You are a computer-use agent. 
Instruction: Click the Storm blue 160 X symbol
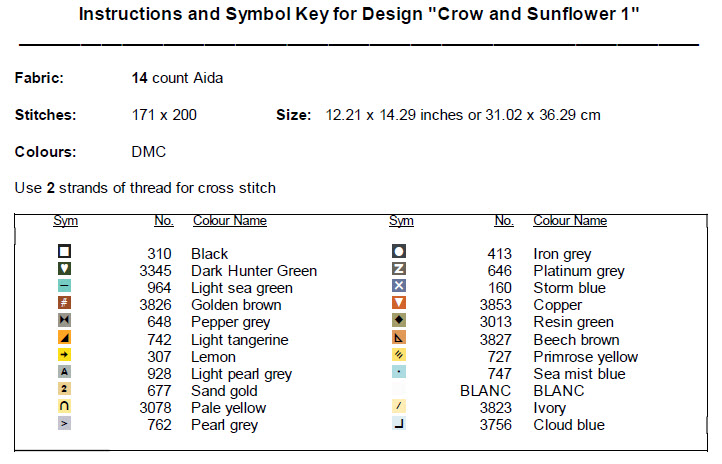(399, 287)
